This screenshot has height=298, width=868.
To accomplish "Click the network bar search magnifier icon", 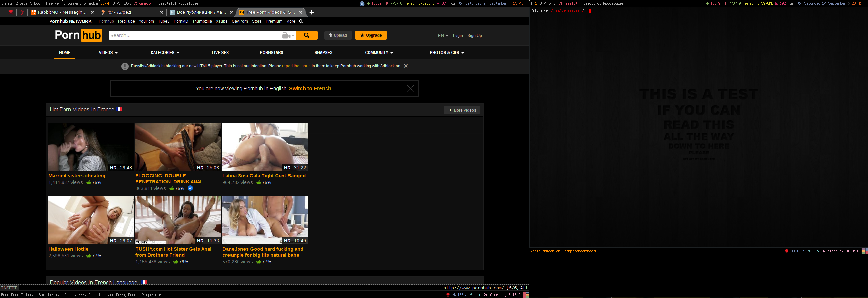I will click(x=301, y=21).
